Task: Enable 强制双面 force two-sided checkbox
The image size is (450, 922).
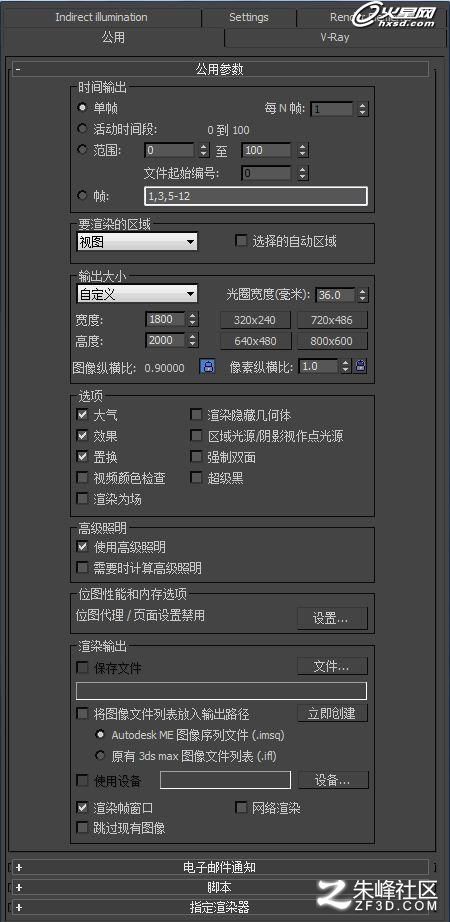Action: tap(196, 457)
